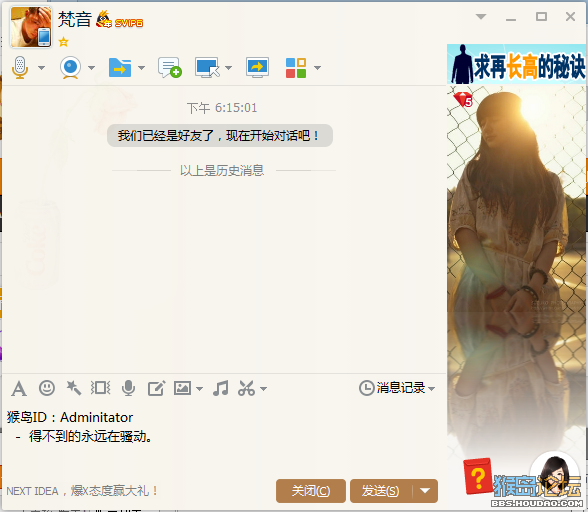
Task: Open window menu triangle in title bar
Action: [481, 17]
